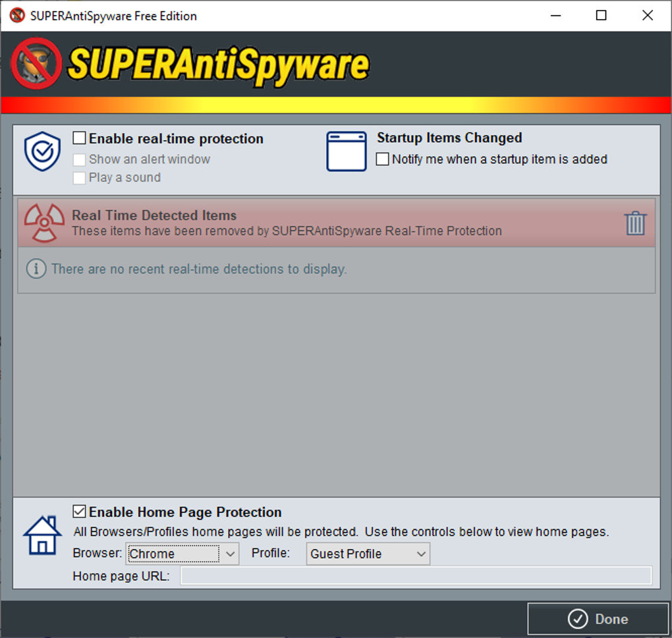Click the info icon next to detection message
Image resolution: width=672 pixels, height=638 pixels.
click(36, 269)
